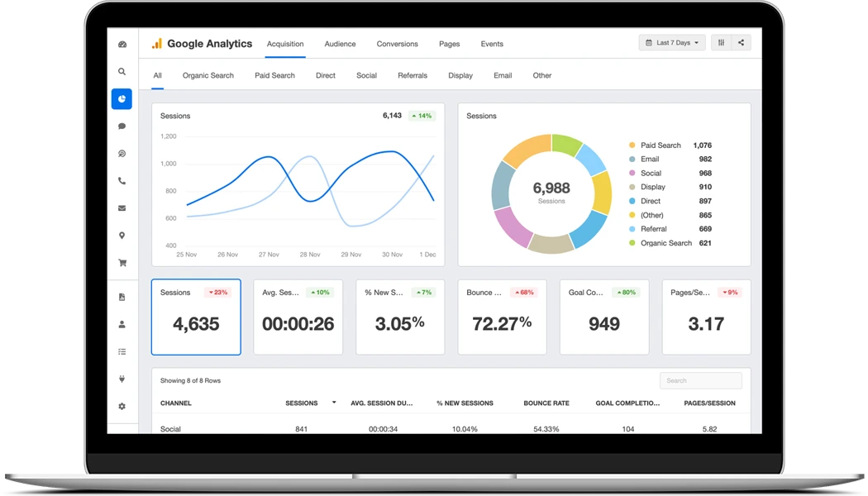Open the search in the left sidebar

tap(122, 71)
